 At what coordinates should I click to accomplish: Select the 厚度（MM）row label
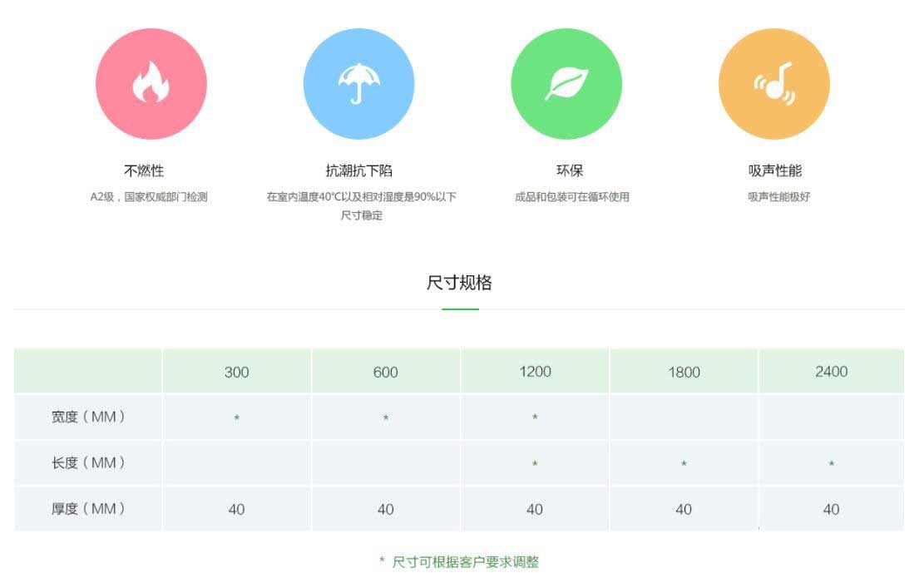tap(88, 509)
